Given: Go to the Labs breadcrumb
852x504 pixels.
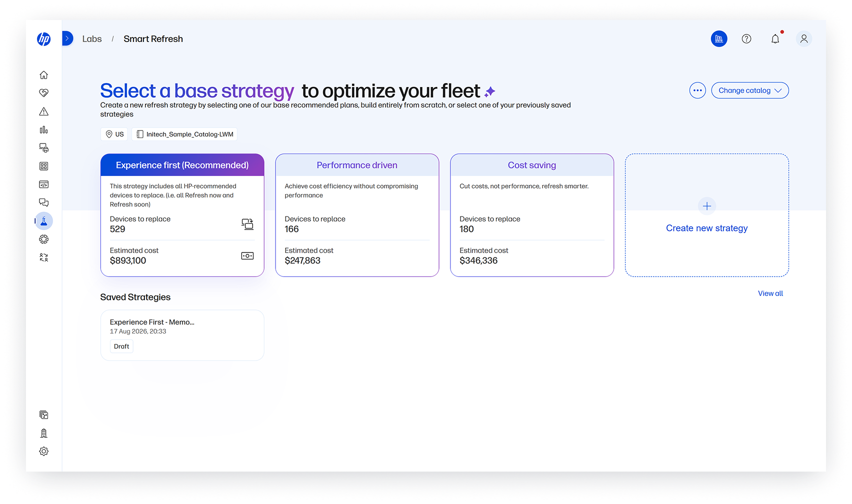Looking at the screenshot, I should click(x=92, y=39).
